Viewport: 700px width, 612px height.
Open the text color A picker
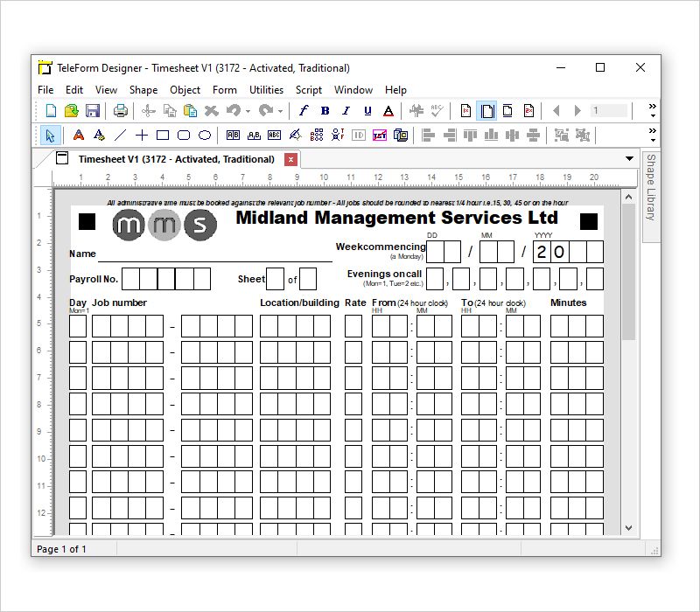388,111
